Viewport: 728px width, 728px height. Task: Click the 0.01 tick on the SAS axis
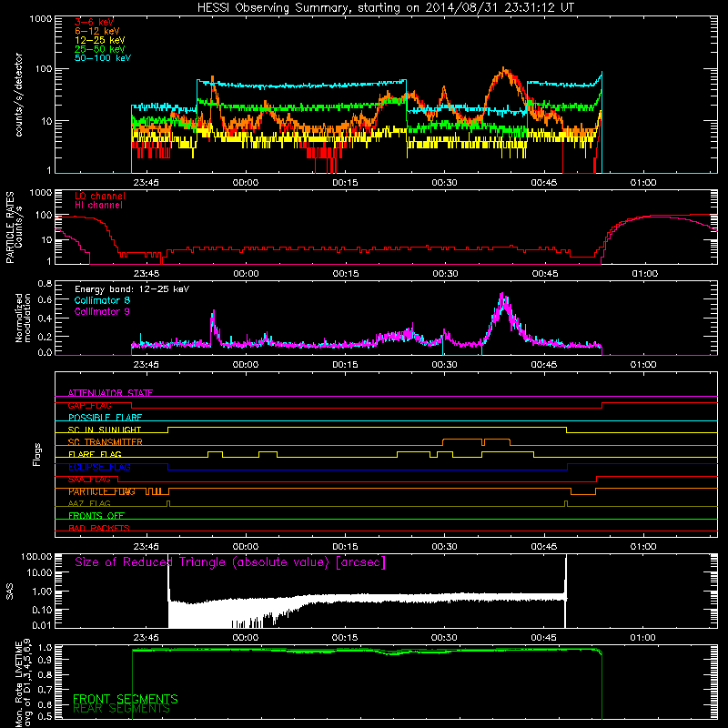coord(41,625)
